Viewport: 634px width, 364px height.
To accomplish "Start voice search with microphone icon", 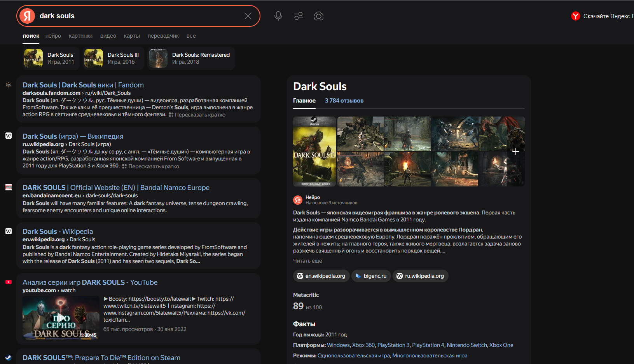I will [x=278, y=16].
